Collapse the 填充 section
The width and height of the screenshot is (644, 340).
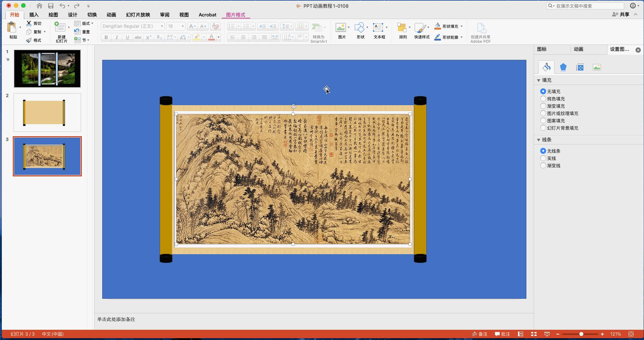click(539, 80)
